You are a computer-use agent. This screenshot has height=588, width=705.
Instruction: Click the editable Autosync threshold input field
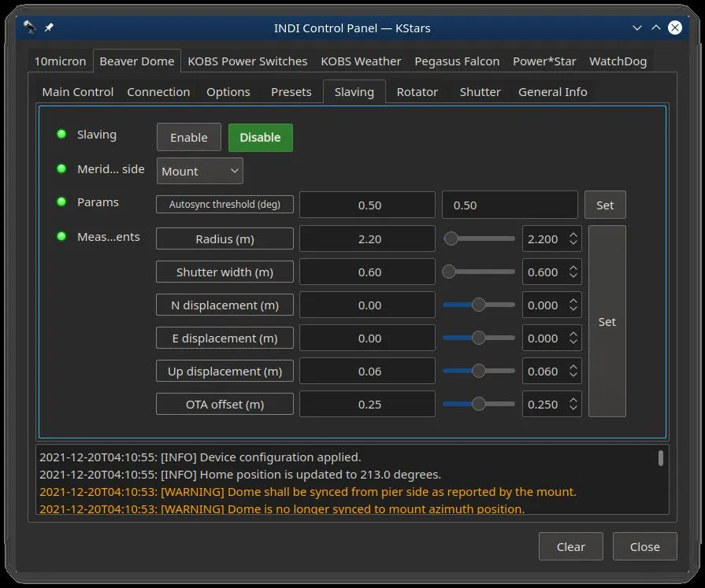tap(510, 205)
